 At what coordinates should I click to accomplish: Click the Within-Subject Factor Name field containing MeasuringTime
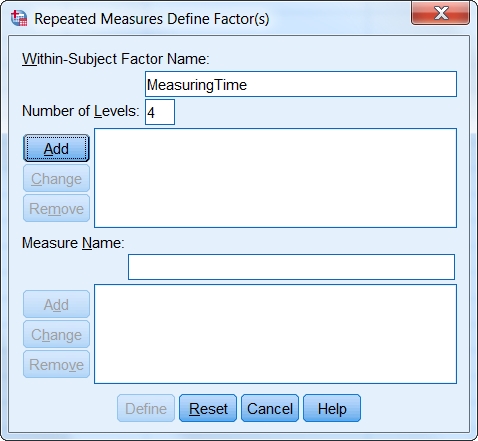point(301,84)
